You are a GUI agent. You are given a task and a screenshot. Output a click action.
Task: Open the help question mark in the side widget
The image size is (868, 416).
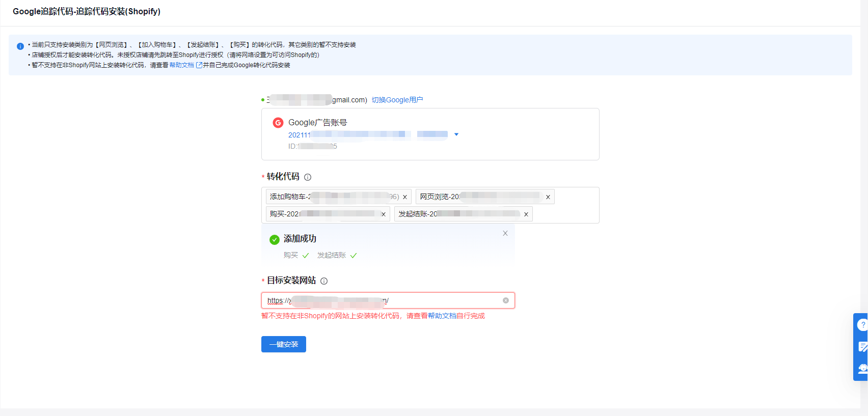[x=862, y=325]
